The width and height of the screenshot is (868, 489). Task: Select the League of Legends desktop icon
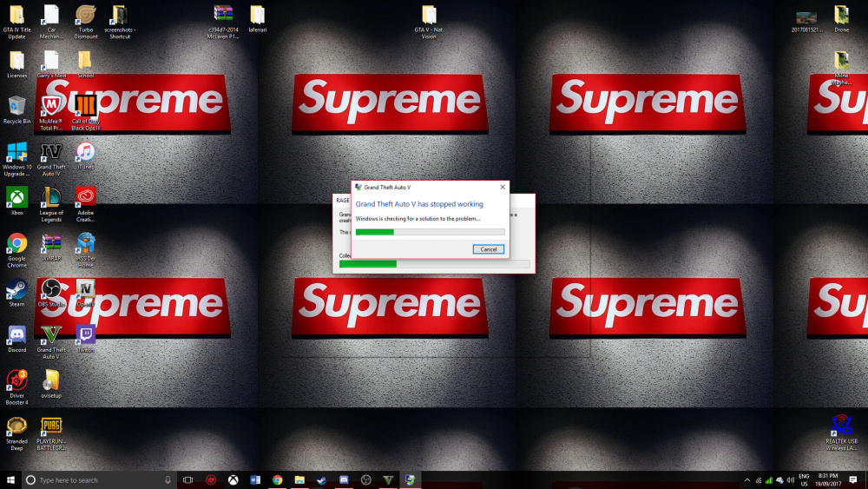click(51, 205)
